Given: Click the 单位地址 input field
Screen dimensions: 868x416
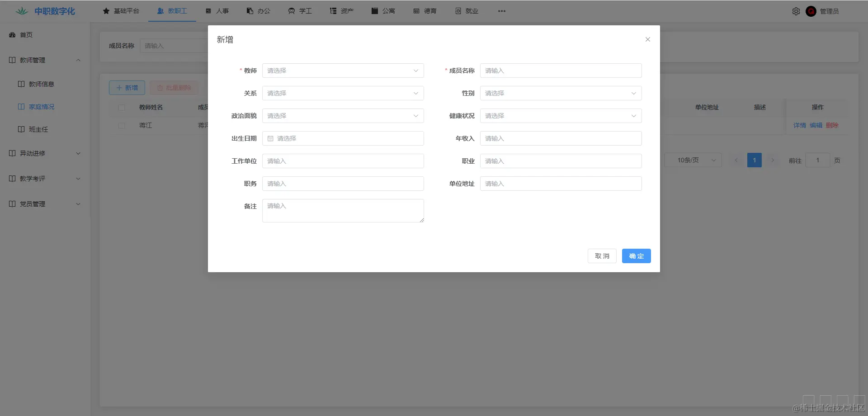Looking at the screenshot, I should click(x=561, y=184).
